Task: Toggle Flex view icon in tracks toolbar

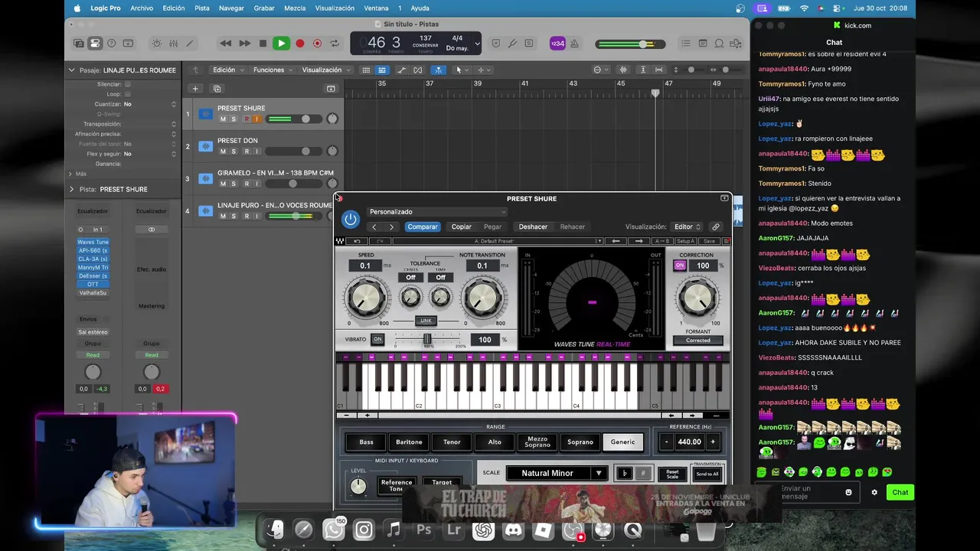Action: coord(418,70)
